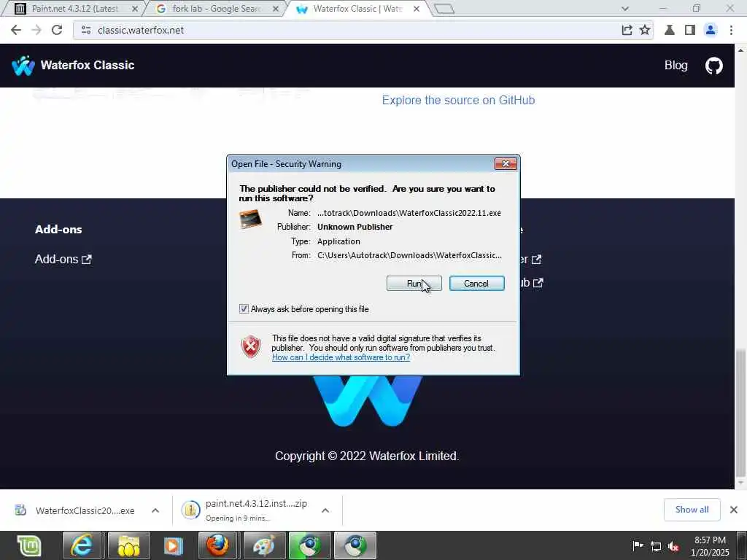
Task: Open the Paint palette taskbar icon
Action: point(263,545)
